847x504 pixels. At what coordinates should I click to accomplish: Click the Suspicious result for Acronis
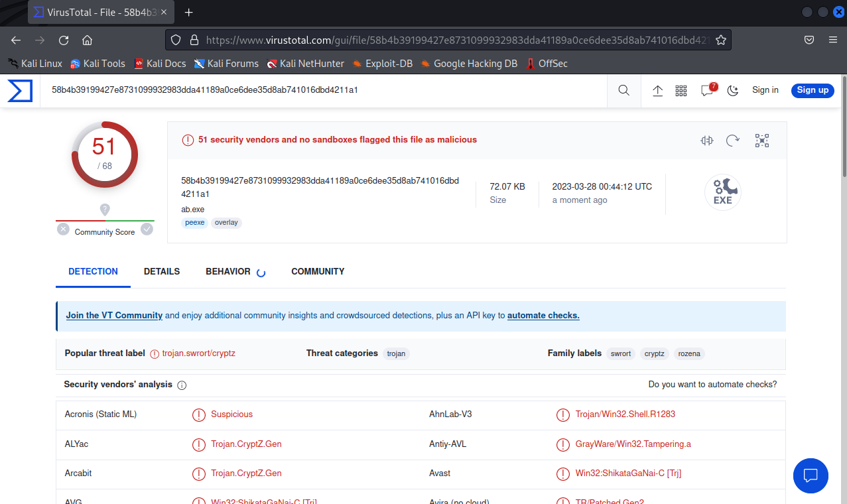(x=231, y=414)
